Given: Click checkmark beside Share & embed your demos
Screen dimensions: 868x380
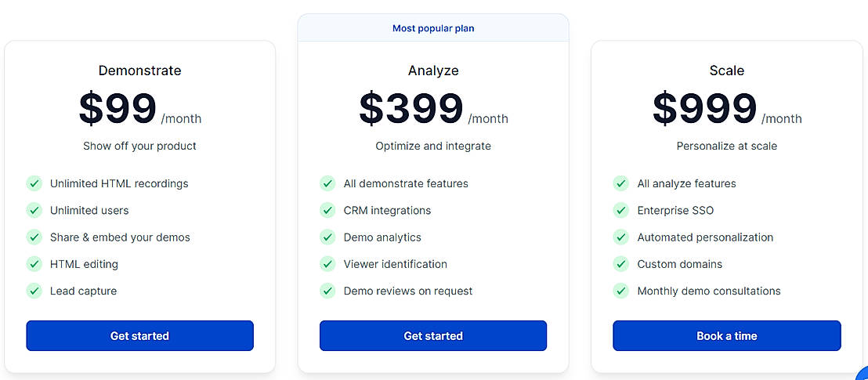Looking at the screenshot, I should tap(34, 237).
